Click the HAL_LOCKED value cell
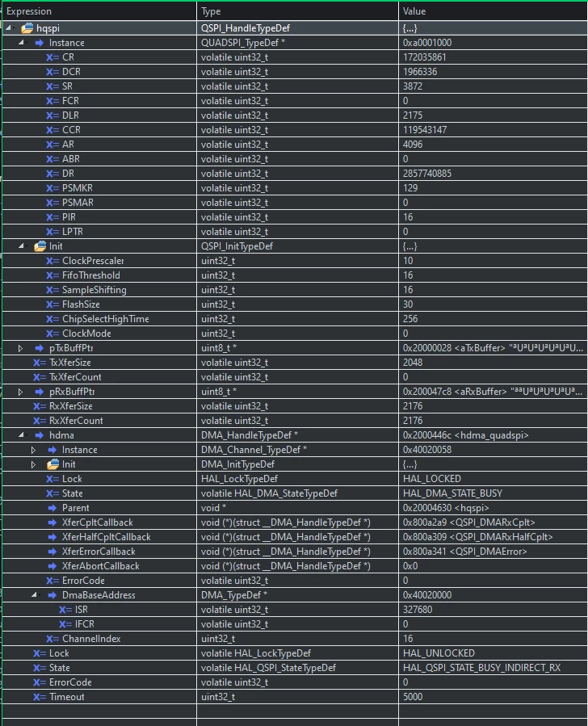Viewport: 588px width, 726px height. (x=493, y=479)
